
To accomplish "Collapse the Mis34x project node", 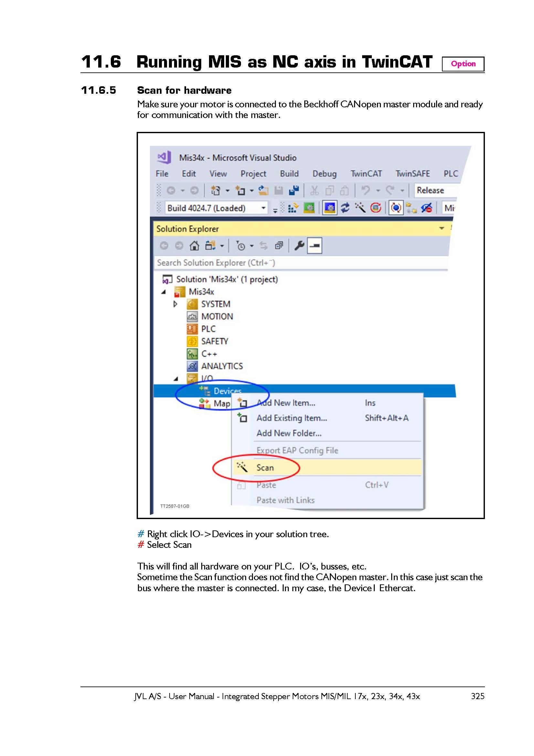I will click(164, 292).
